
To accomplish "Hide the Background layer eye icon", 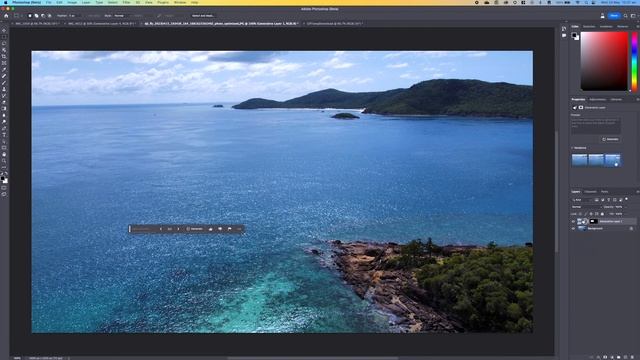I will [573, 229].
